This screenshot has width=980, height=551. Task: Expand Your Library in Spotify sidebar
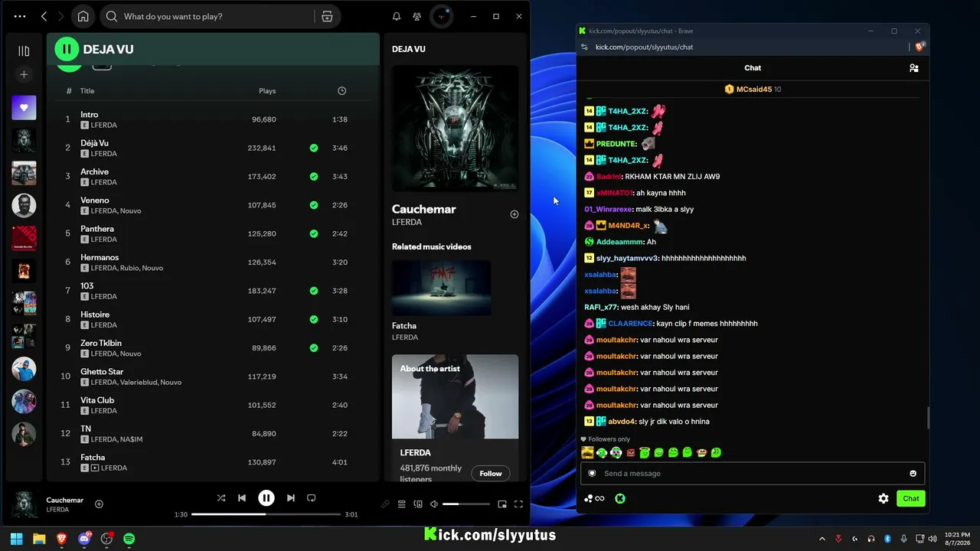pos(24,51)
